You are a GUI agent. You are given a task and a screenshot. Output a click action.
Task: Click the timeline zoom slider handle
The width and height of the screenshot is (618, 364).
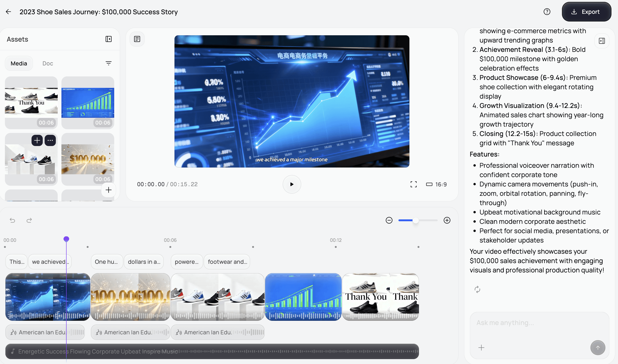click(x=416, y=220)
